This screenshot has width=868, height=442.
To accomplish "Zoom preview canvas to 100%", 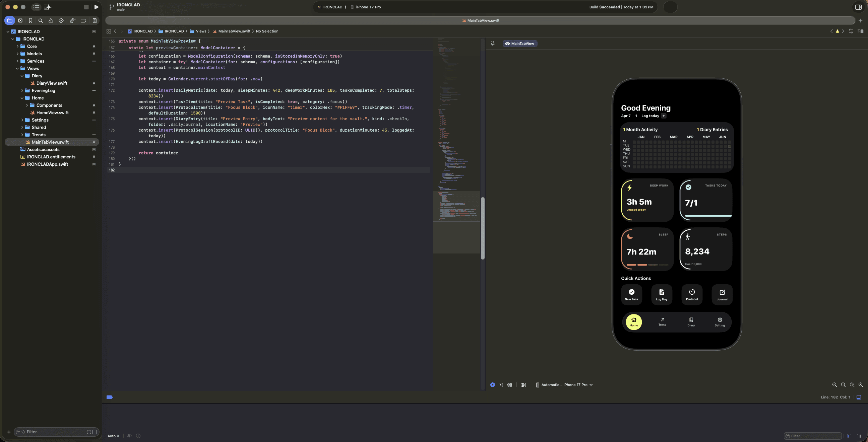I will (x=844, y=385).
